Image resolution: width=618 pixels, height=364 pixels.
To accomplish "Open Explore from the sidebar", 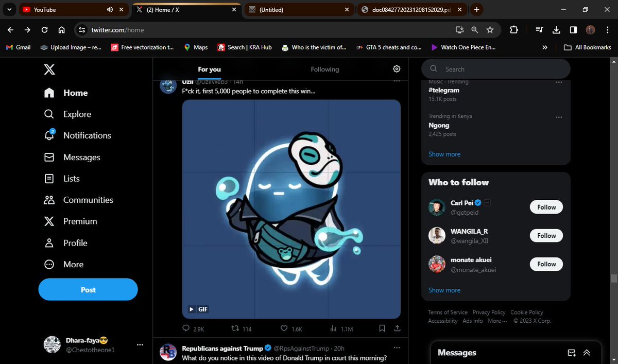I will click(x=67, y=114).
